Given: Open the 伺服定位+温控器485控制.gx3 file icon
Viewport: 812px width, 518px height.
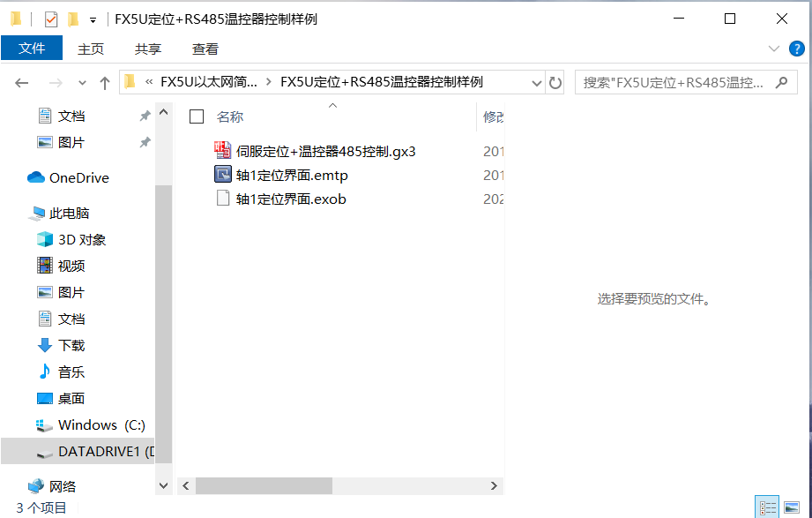Looking at the screenshot, I should tap(223, 151).
